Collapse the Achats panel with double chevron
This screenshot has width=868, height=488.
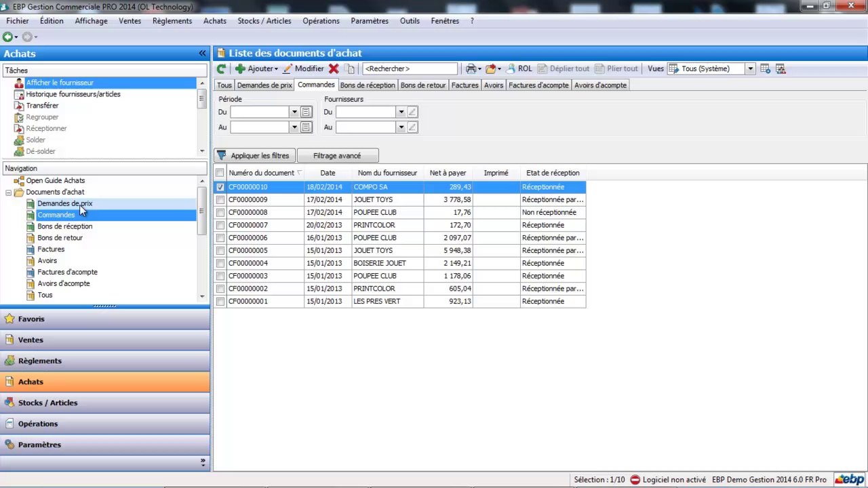coord(202,53)
